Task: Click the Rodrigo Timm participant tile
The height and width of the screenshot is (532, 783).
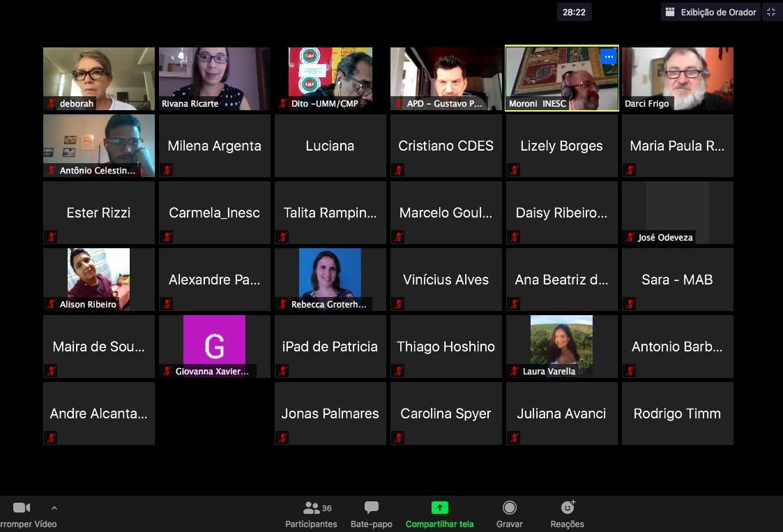Action: point(677,413)
